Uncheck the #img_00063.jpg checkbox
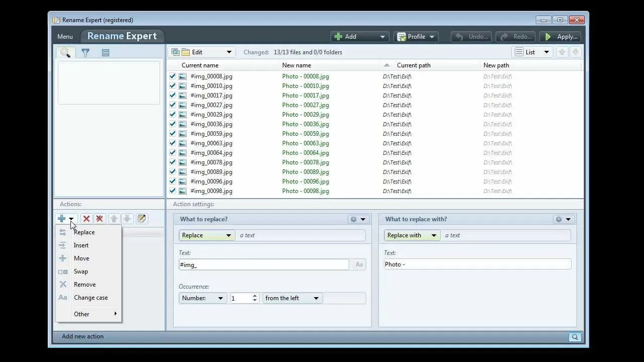This screenshot has width=644, height=362. 173,143
